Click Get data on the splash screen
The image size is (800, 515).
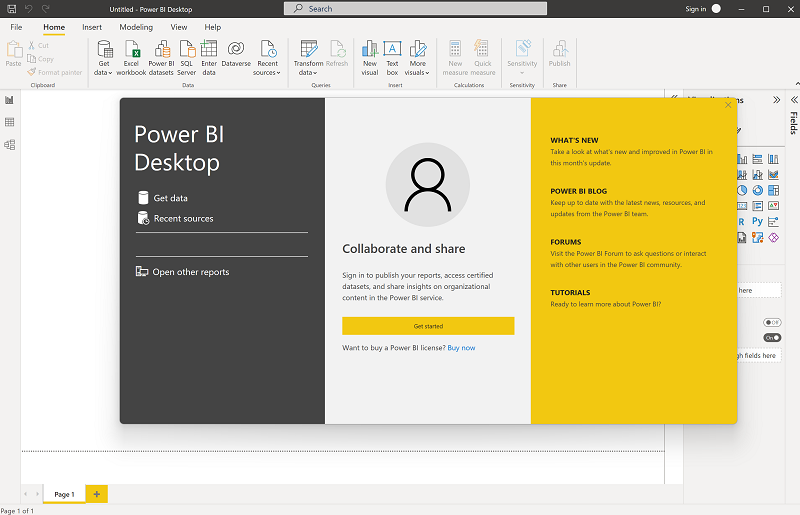pyautogui.click(x=163, y=198)
